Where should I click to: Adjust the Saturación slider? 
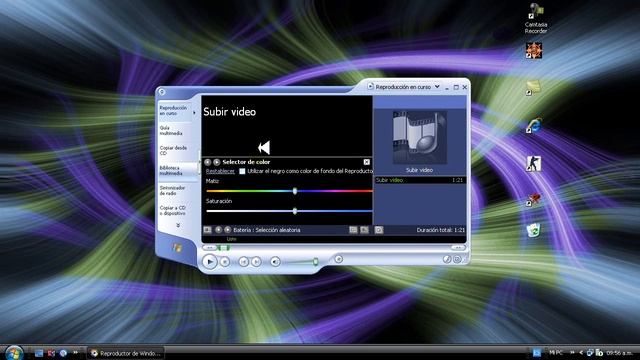[295, 211]
